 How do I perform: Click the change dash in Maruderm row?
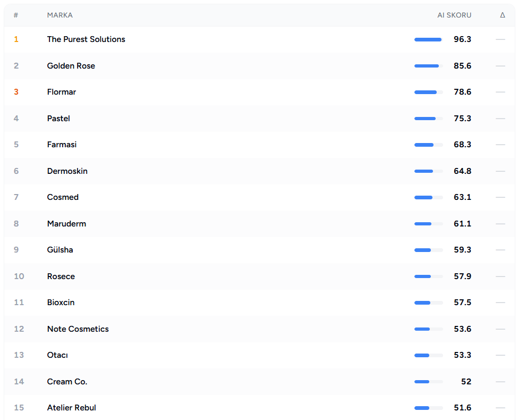[x=500, y=224]
